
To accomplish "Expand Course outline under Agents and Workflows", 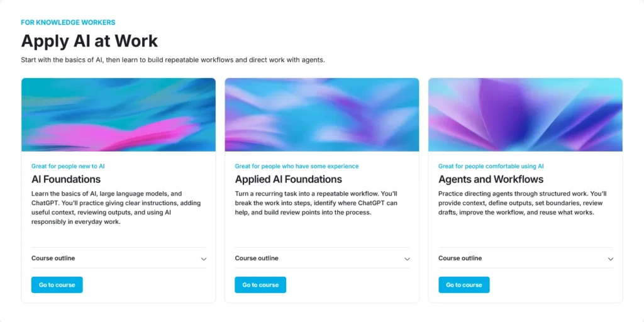I will (526, 258).
